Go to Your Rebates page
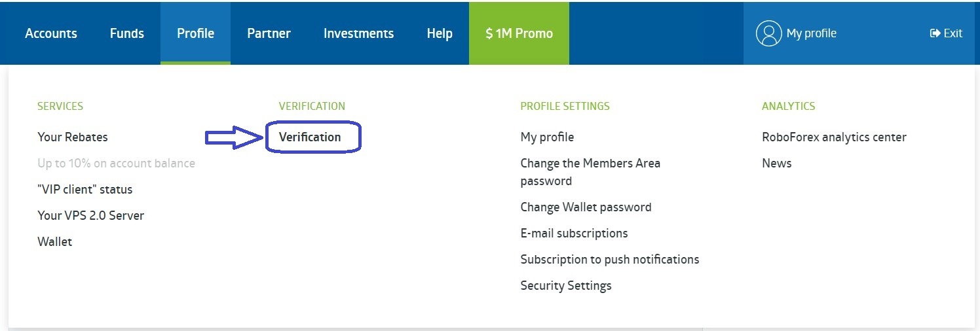Viewport: 980px width, 331px height. 73,137
